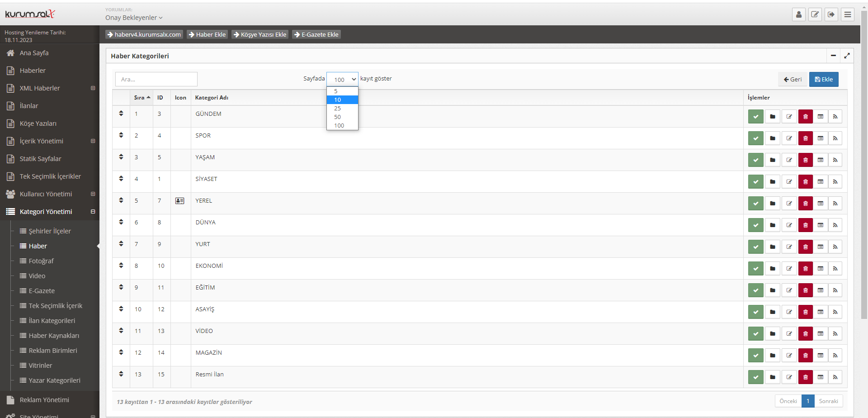Collapse the Kategori Yönetimi sidebar menu
Image resolution: width=868 pixels, height=418 pixels.
[x=93, y=212]
